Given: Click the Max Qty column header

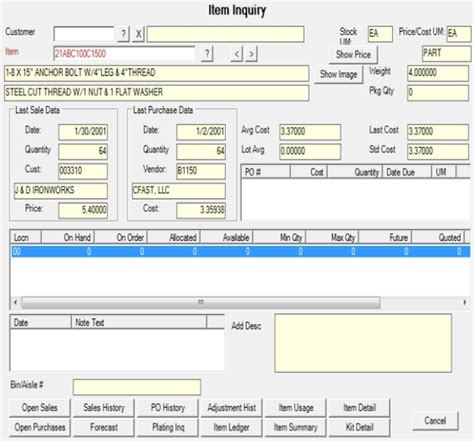Looking at the screenshot, I should (x=332, y=237).
